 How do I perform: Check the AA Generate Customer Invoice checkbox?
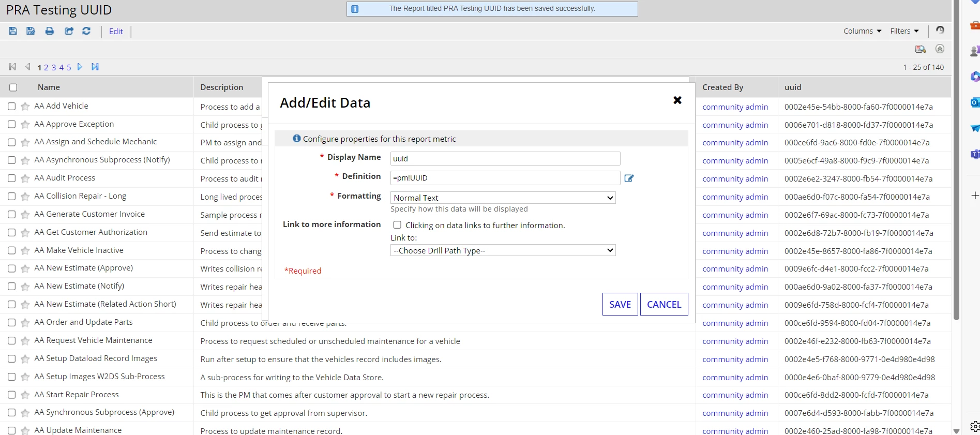tap(11, 215)
